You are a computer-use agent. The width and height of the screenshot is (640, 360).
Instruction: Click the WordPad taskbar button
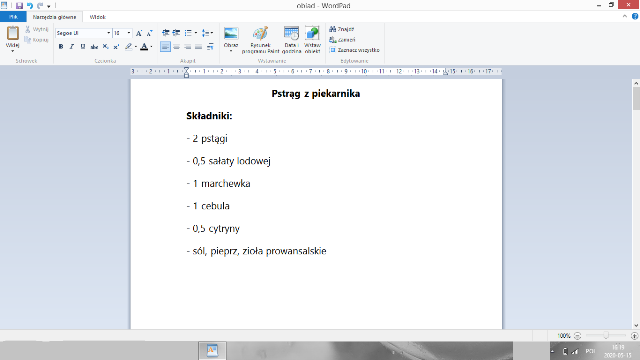(x=212, y=351)
